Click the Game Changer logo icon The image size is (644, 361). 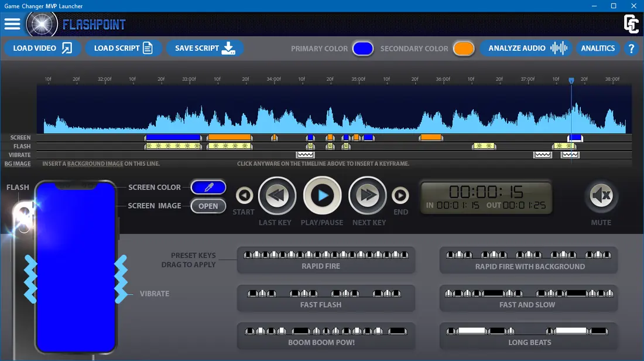(631, 24)
